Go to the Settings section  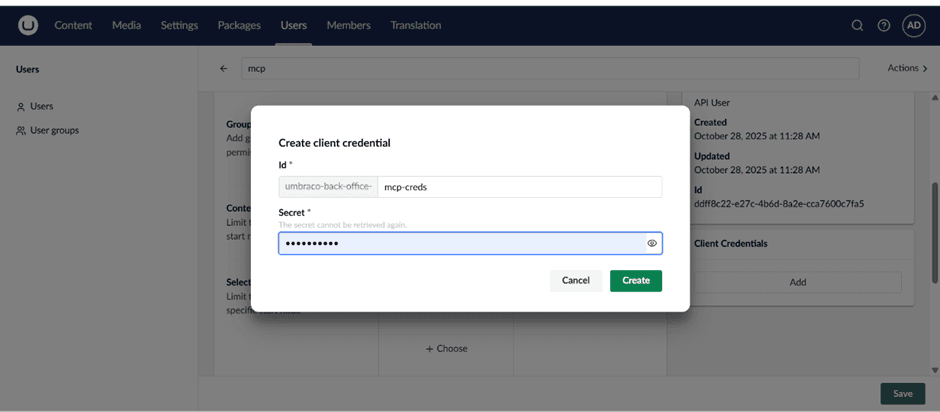click(x=179, y=25)
